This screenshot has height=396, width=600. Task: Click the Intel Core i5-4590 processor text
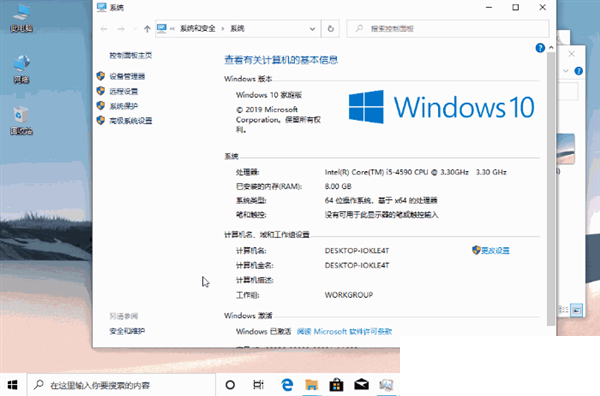pyautogui.click(x=416, y=172)
